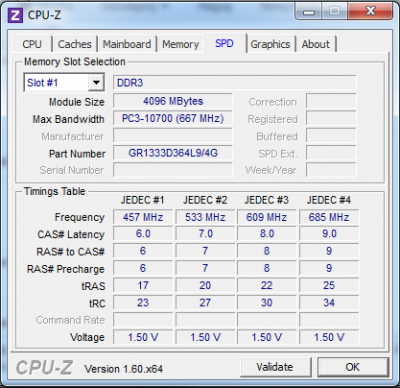This screenshot has height=388, width=400.
Task: Click the maximize window button
Action: (334, 11)
